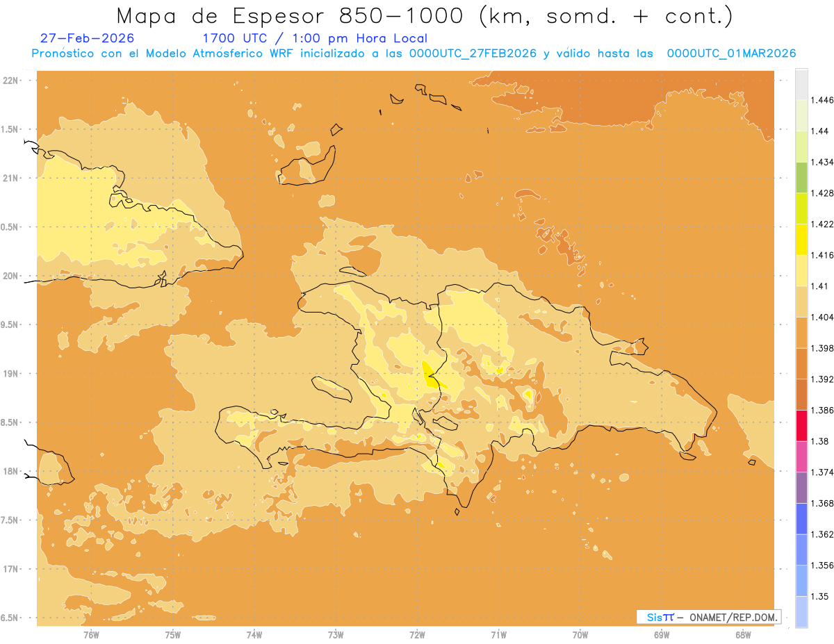Click the '75W' longitude label

tap(172, 635)
